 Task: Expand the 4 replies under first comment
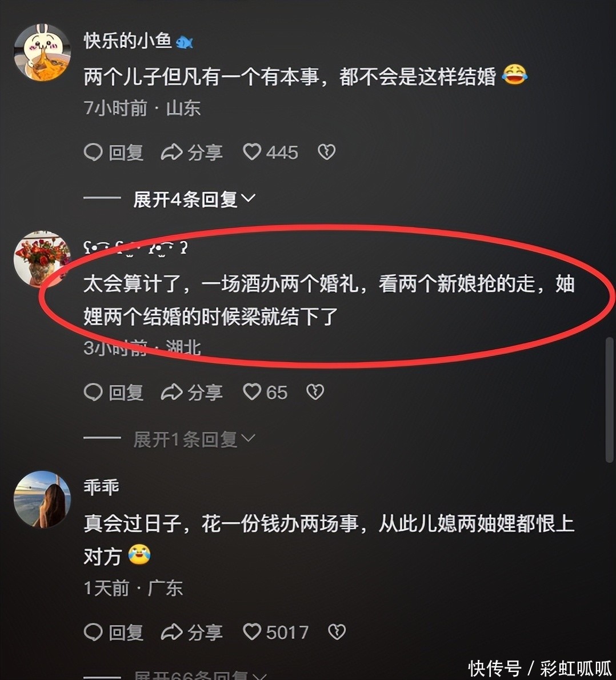pos(194,199)
